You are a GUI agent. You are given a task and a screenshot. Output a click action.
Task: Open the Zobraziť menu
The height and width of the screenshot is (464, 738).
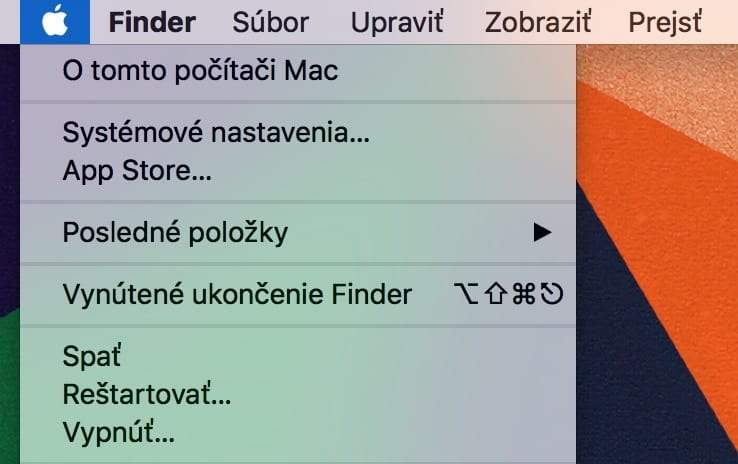(537, 22)
